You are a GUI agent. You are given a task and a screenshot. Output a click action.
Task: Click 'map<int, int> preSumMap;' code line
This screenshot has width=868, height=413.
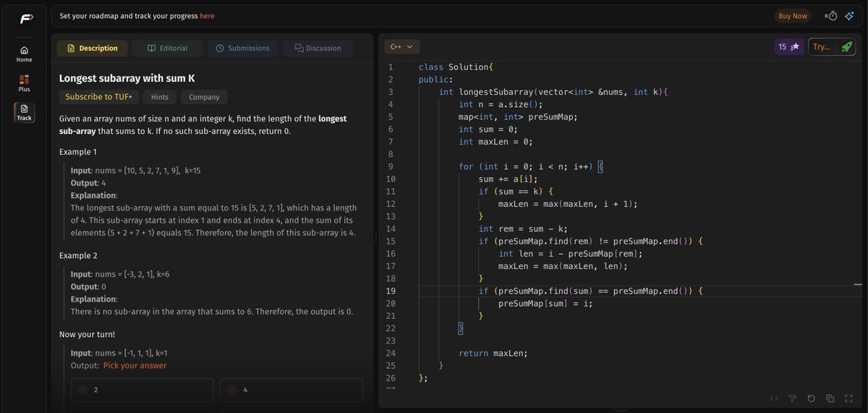(518, 116)
